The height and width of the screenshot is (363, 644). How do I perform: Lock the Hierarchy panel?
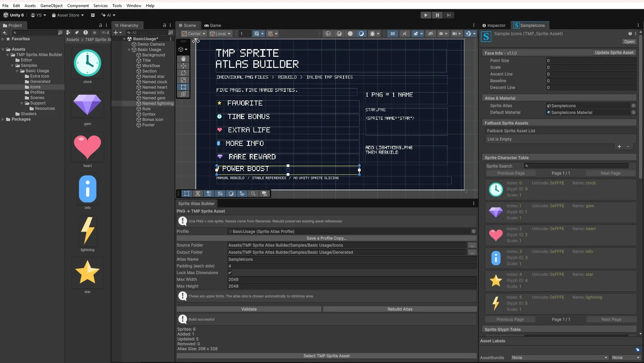click(164, 25)
